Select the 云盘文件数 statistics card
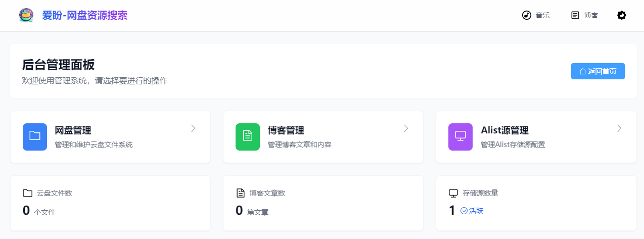The width and height of the screenshot is (644, 239). pyautogui.click(x=110, y=203)
